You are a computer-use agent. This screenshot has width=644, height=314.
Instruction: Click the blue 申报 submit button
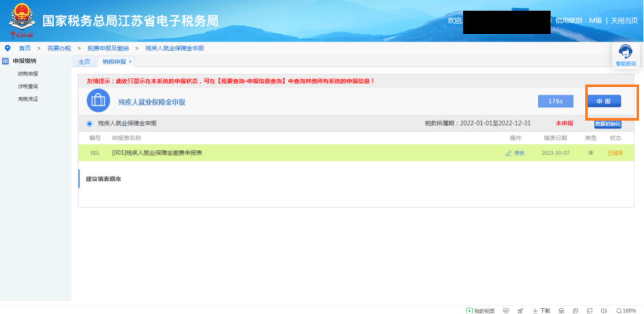(603, 101)
